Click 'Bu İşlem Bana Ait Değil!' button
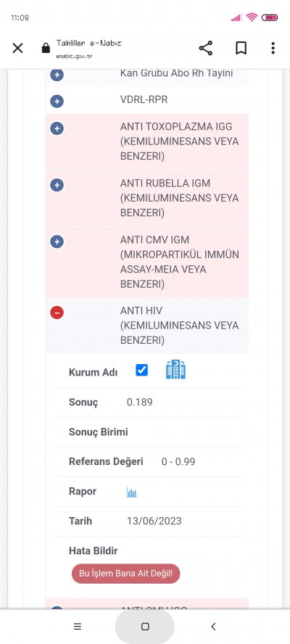The height and width of the screenshot is (644, 290). pyautogui.click(x=125, y=574)
